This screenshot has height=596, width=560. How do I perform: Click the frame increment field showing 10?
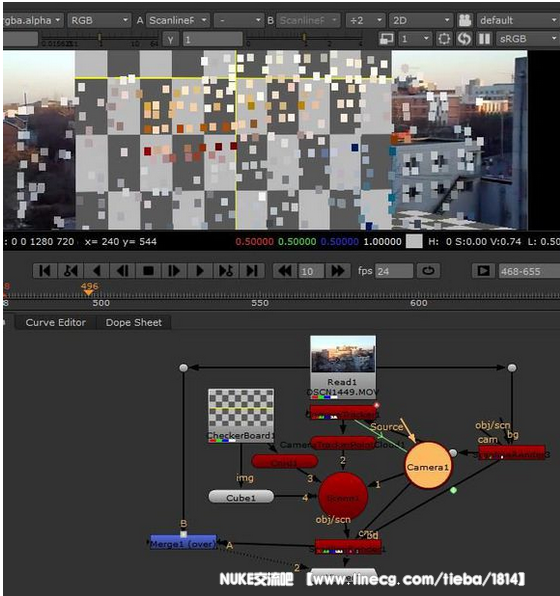(311, 271)
